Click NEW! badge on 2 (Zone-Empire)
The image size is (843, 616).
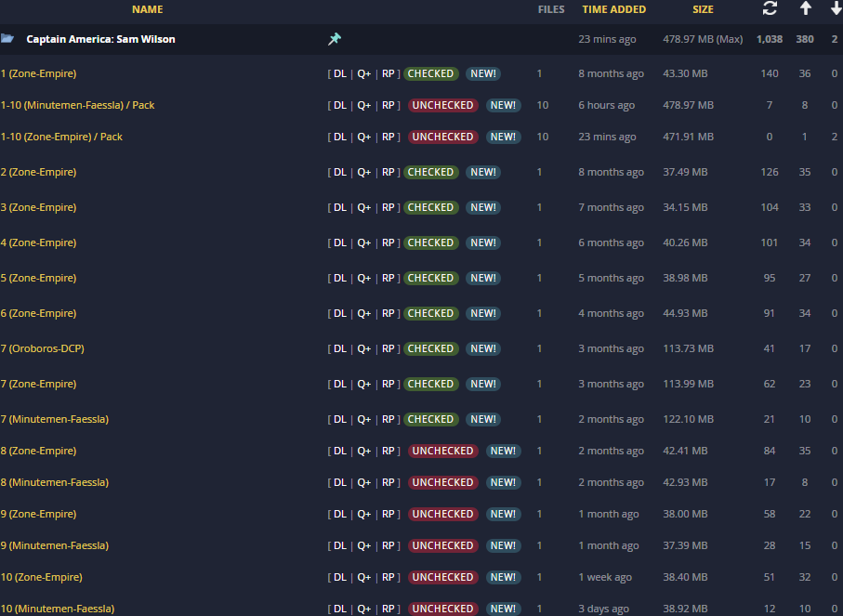(x=482, y=173)
